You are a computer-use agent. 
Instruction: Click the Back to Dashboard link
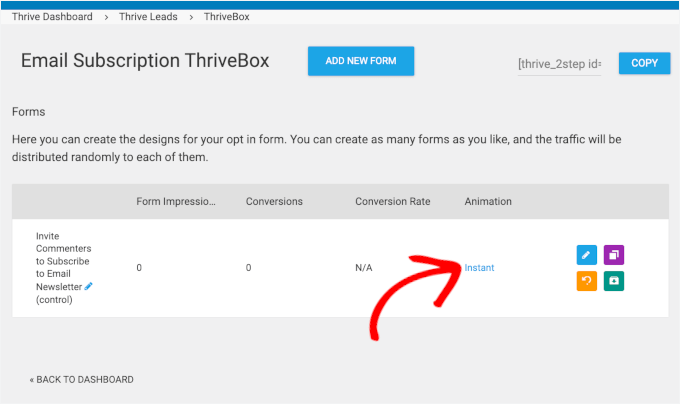[81, 380]
